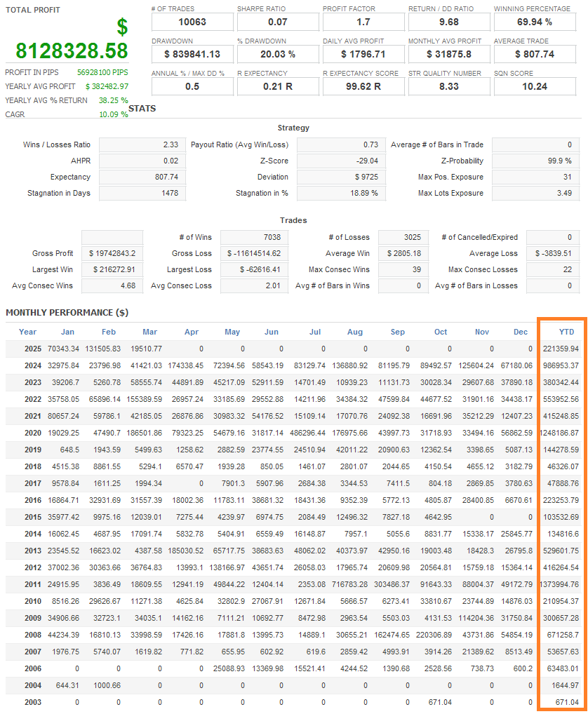Select the # of Losses field 3025
Image resolution: width=588 pixels, height=714 pixels.
point(403,237)
